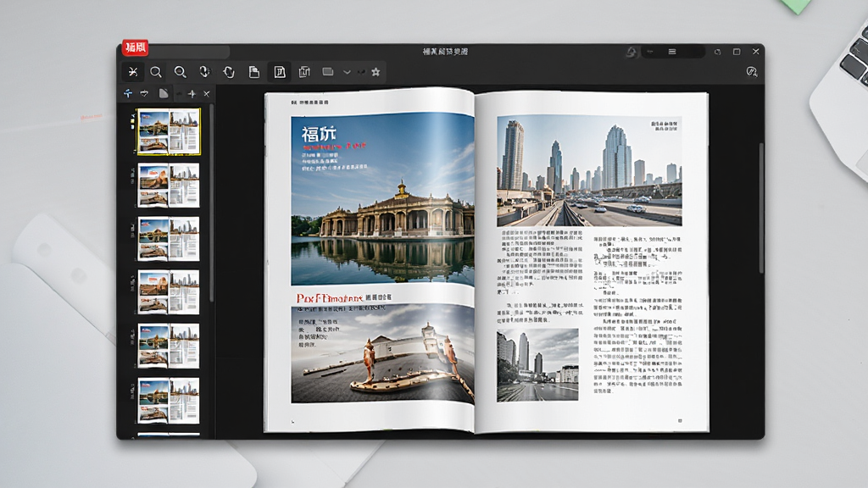The image size is (868, 488).
Task: Click the looping arrow icon in thumbnail panel
Action: 144,93
